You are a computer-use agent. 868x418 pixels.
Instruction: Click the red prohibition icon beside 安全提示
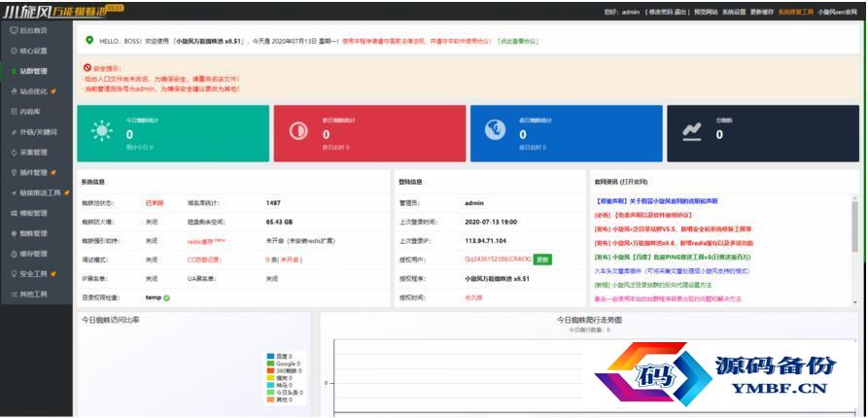point(87,68)
